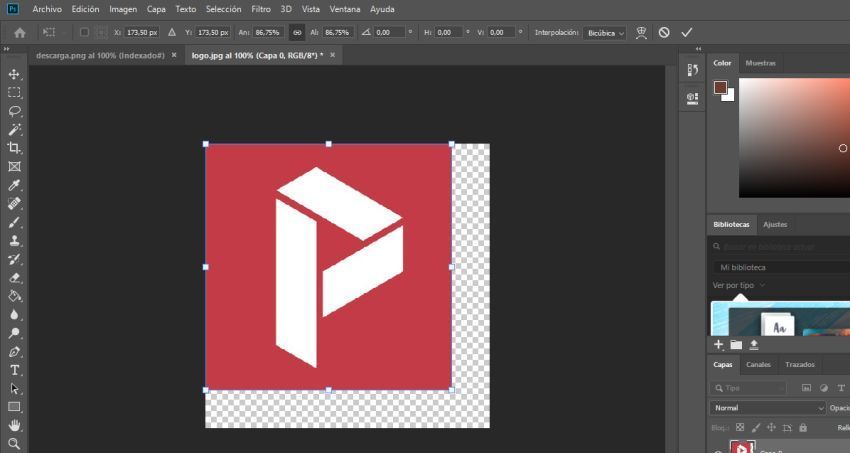Select the Lasso tool

click(14, 111)
